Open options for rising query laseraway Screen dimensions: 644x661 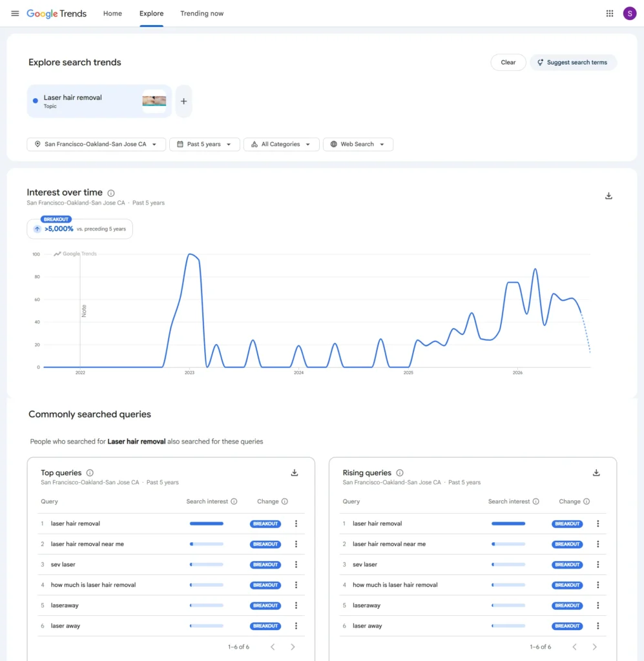point(598,605)
